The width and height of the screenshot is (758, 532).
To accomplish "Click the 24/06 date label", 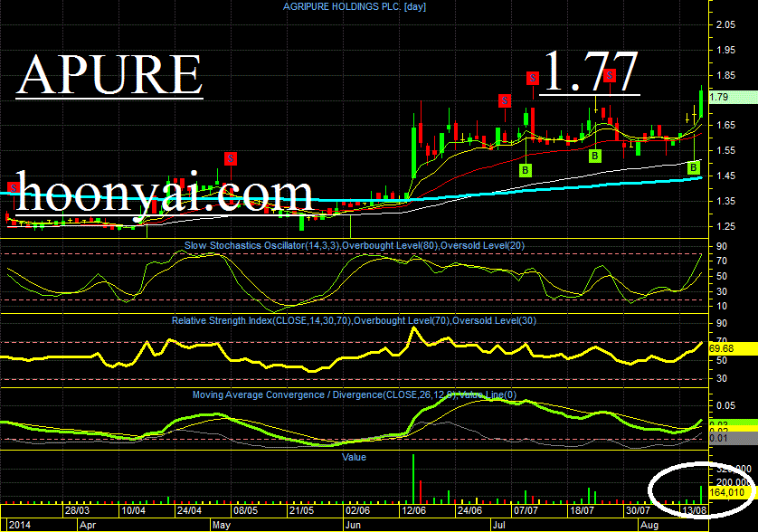I will click(x=469, y=510).
